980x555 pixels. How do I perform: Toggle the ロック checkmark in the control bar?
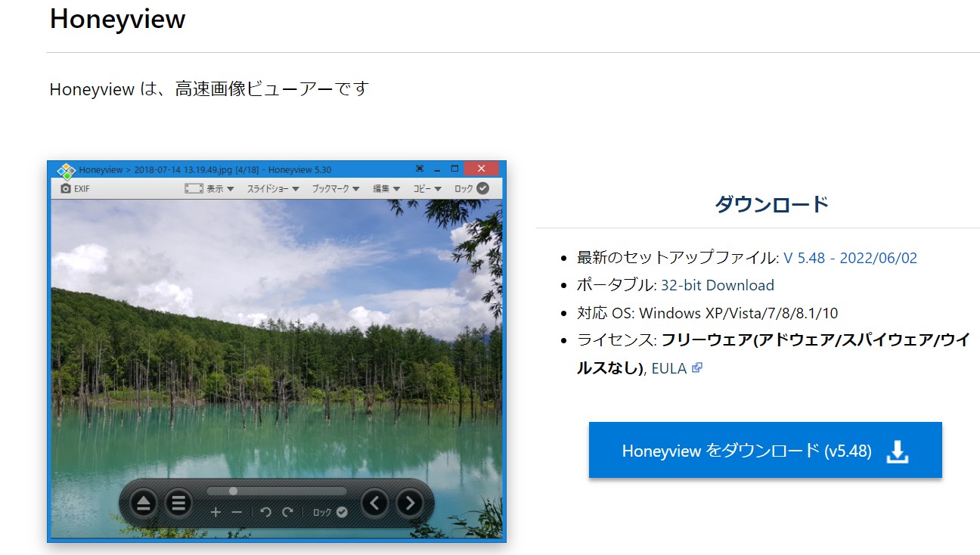[x=341, y=511]
